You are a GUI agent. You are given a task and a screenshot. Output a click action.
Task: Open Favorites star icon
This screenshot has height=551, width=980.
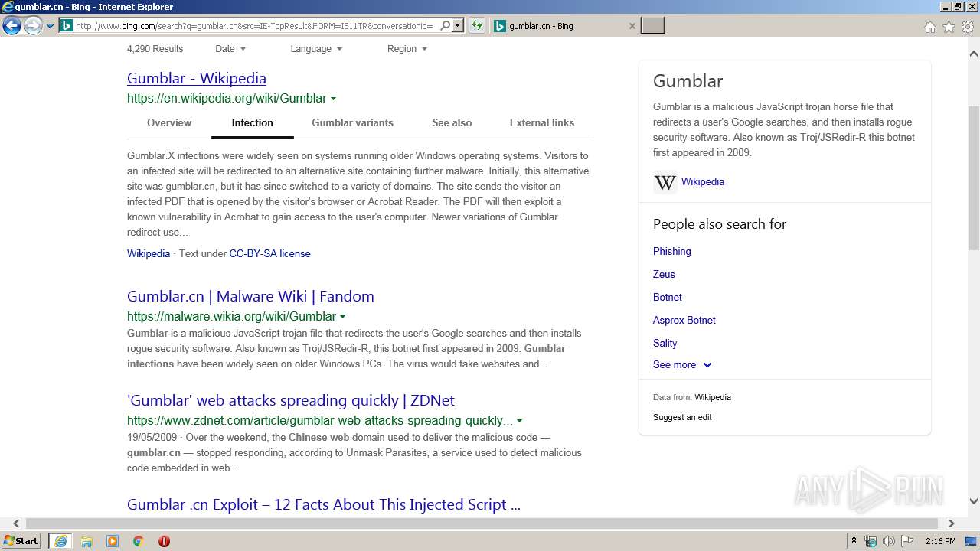point(949,27)
